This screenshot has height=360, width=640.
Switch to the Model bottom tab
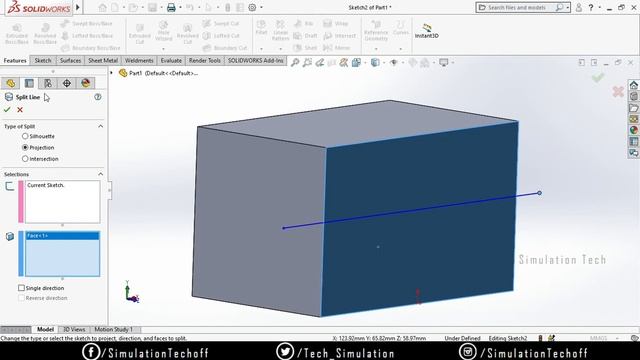pos(45,329)
